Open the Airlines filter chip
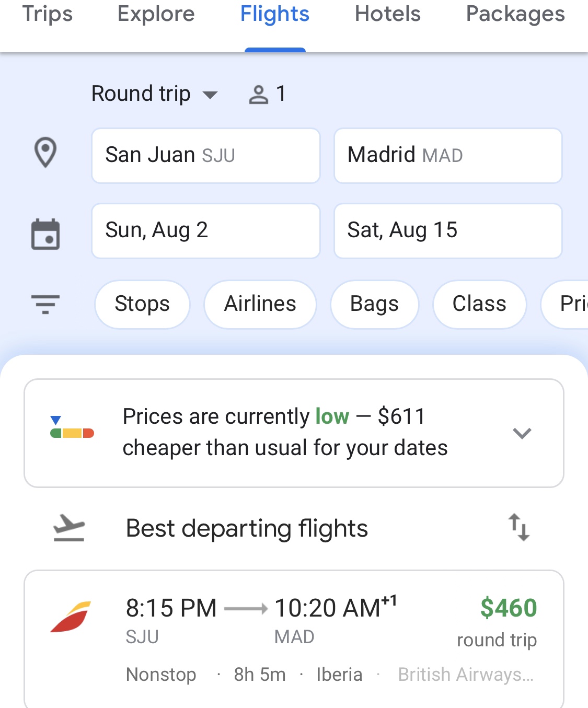588x708 pixels. pos(260,304)
